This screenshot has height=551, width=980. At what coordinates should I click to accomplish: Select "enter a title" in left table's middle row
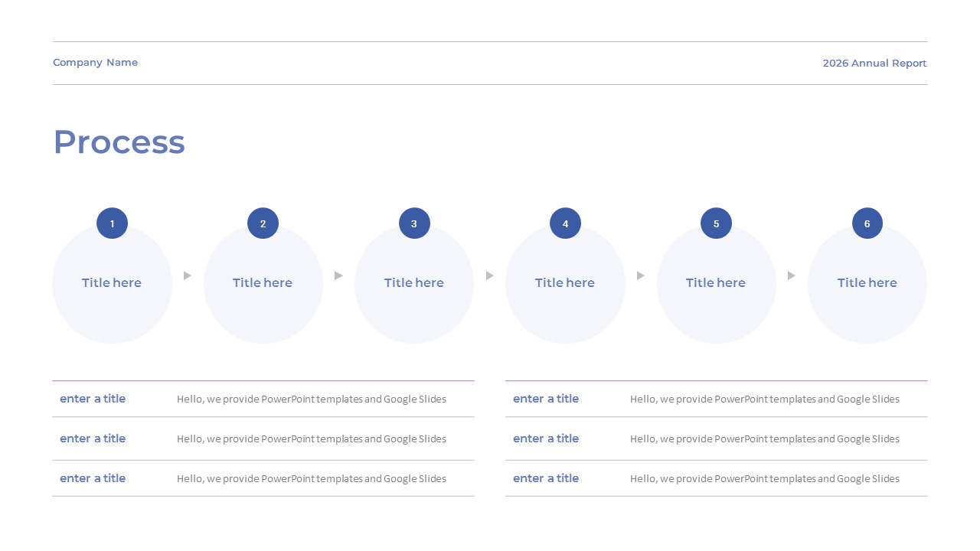coord(93,439)
